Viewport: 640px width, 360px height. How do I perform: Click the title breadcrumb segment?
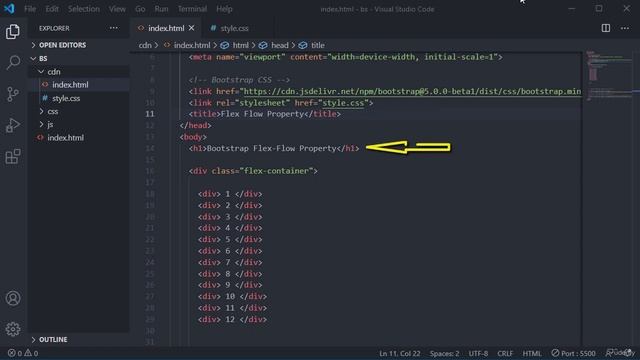point(318,45)
